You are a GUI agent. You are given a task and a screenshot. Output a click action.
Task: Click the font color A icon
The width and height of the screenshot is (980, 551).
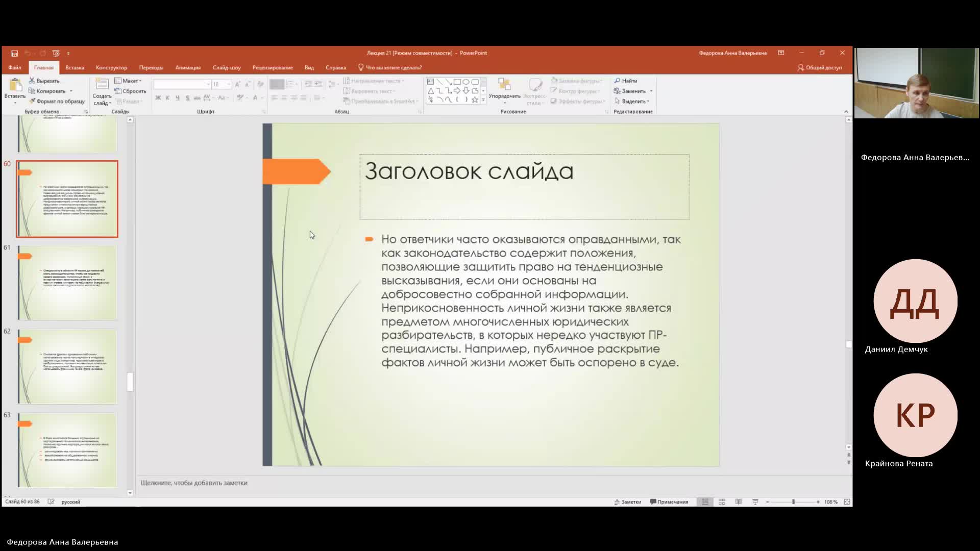[x=255, y=97]
